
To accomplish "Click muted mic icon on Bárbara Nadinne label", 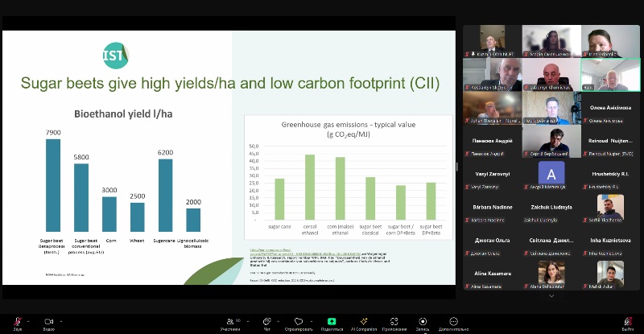I will tap(467, 221).
